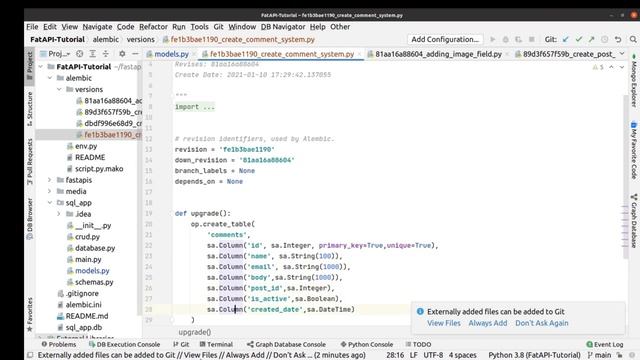Click Expand All icon in Project panel

coord(93,54)
